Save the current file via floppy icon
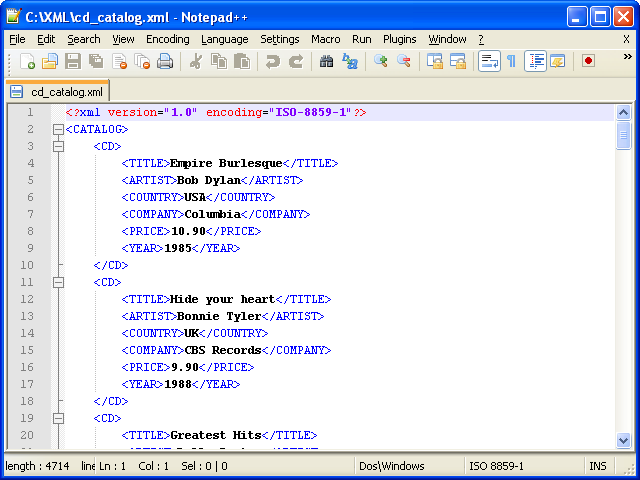 click(73, 62)
